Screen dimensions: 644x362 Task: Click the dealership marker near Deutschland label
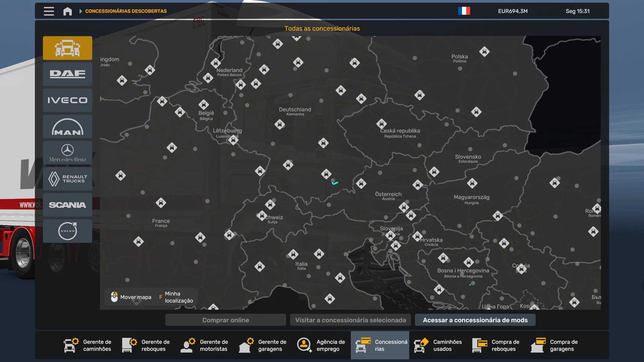[279, 124]
